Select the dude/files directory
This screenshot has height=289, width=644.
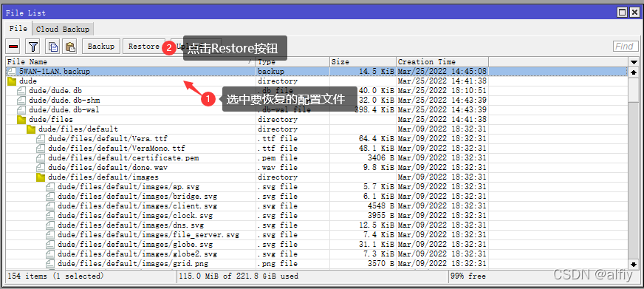coord(317,120)
